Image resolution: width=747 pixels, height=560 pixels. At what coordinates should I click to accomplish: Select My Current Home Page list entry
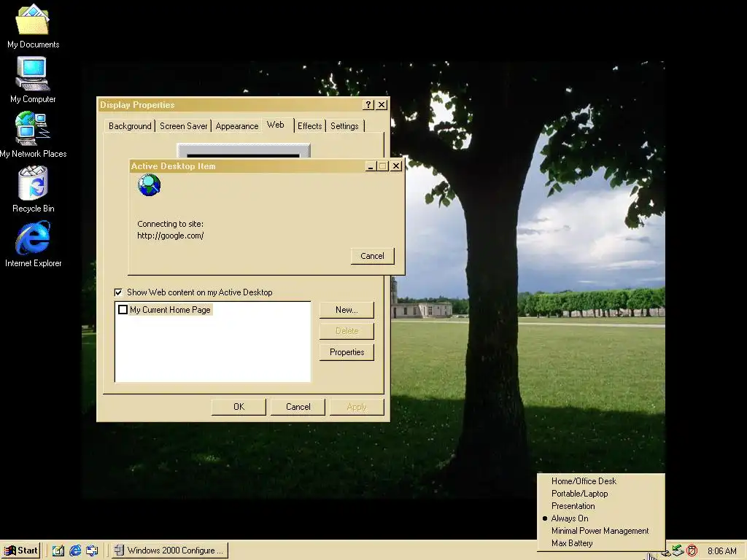click(x=170, y=309)
